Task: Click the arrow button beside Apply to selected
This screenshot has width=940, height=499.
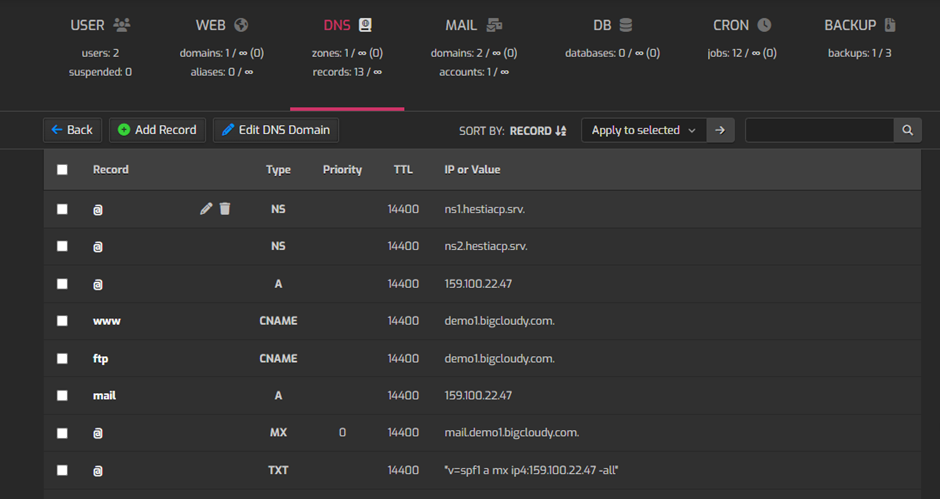Action: [x=720, y=130]
